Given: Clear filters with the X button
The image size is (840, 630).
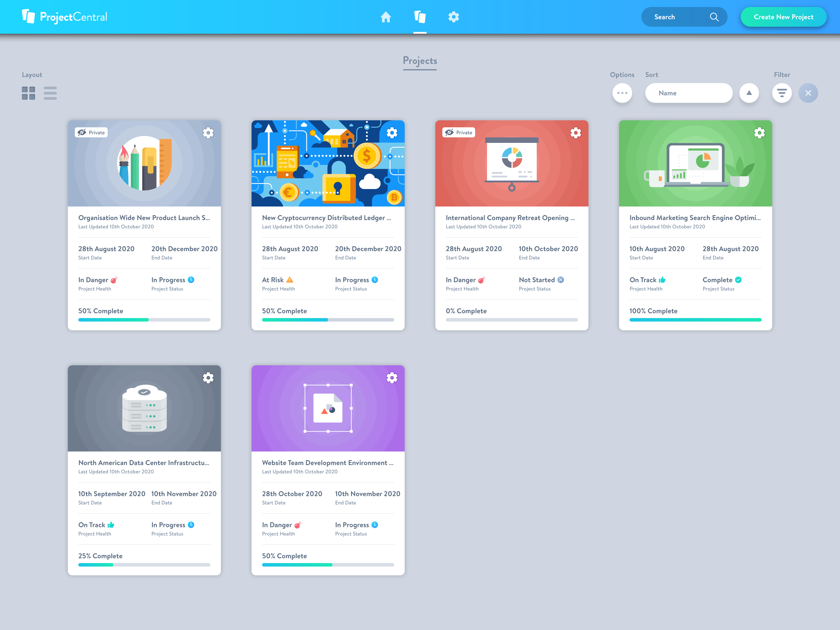Looking at the screenshot, I should tap(808, 93).
